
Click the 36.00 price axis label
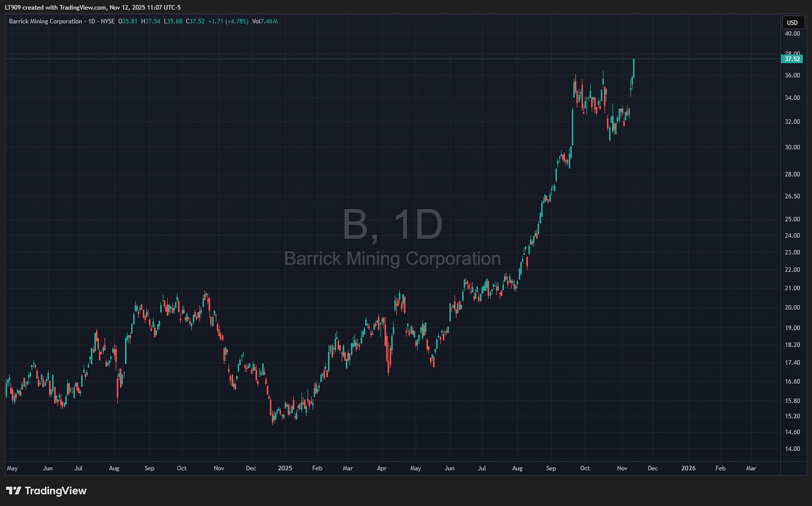coord(792,75)
